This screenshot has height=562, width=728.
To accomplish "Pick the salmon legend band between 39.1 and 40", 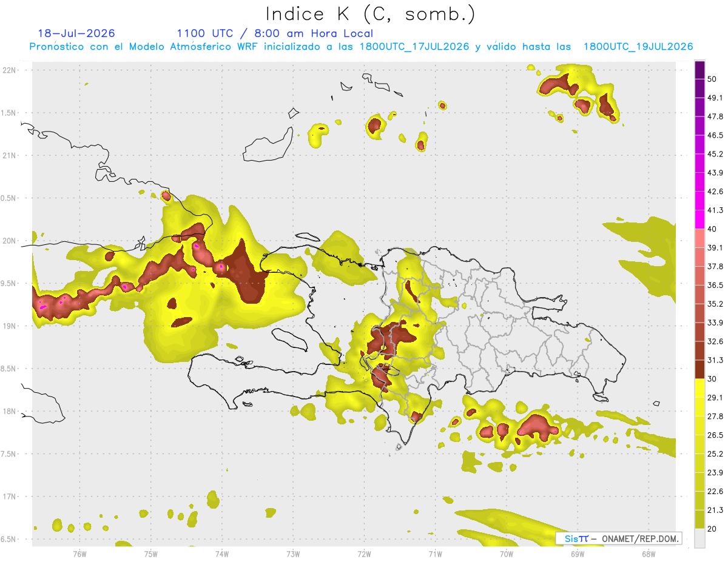I will [700, 238].
